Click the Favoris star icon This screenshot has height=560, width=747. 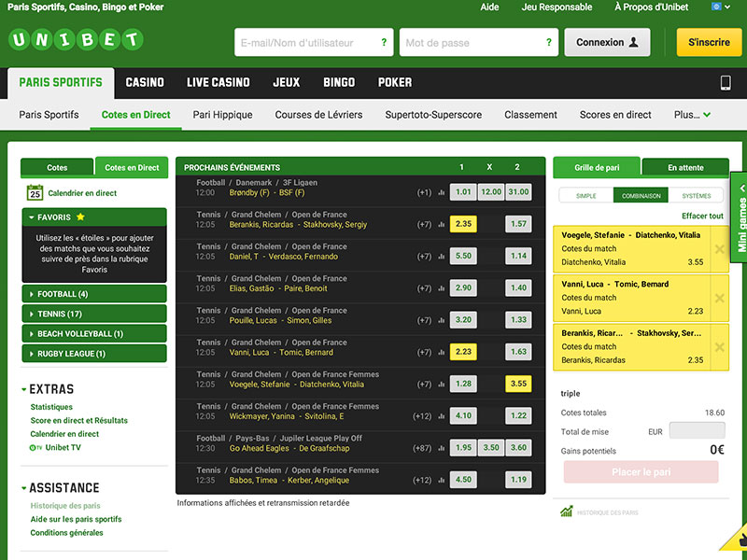(80, 217)
